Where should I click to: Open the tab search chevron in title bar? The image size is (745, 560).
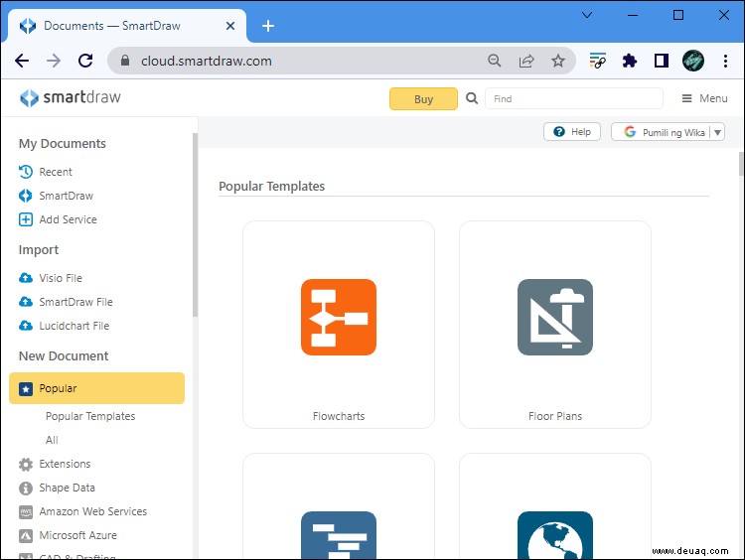587,15
